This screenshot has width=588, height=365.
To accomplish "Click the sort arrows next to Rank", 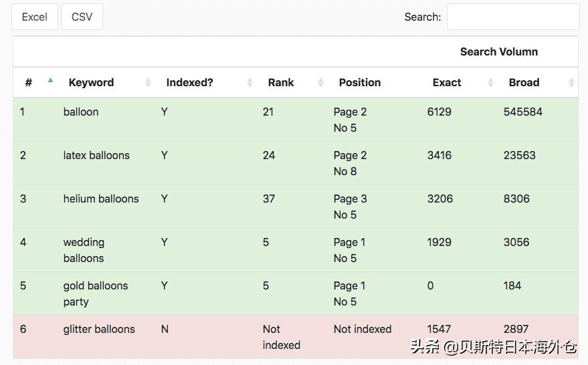I will coord(320,83).
